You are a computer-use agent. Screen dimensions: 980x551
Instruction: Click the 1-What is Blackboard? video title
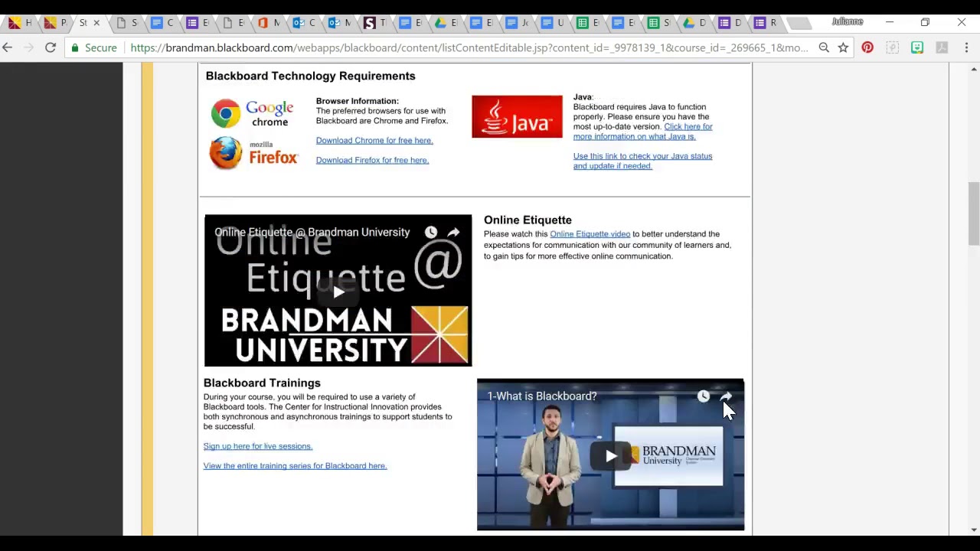tap(541, 396)
